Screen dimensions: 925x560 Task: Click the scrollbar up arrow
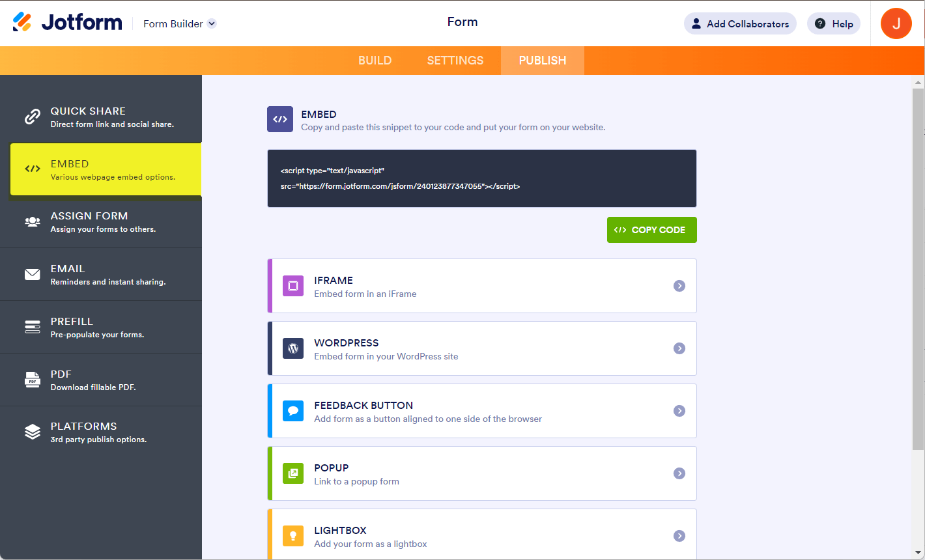(918, 83)
